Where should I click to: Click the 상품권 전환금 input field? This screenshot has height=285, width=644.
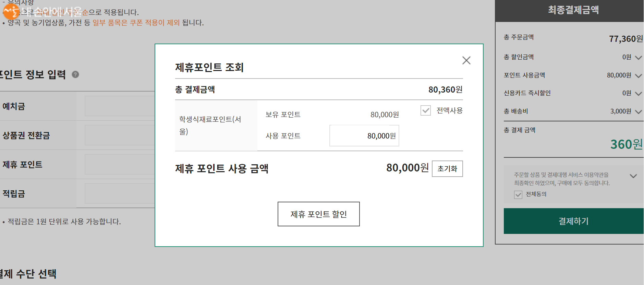120,135
